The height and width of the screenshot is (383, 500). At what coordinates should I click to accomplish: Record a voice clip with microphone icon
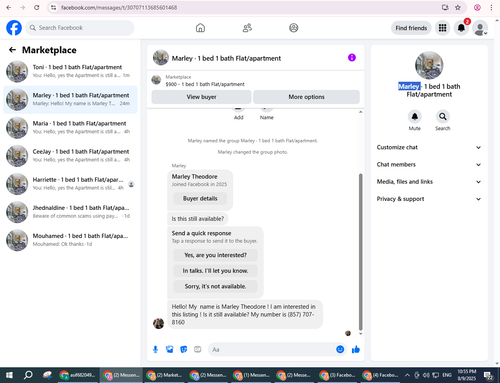[155, 349]
